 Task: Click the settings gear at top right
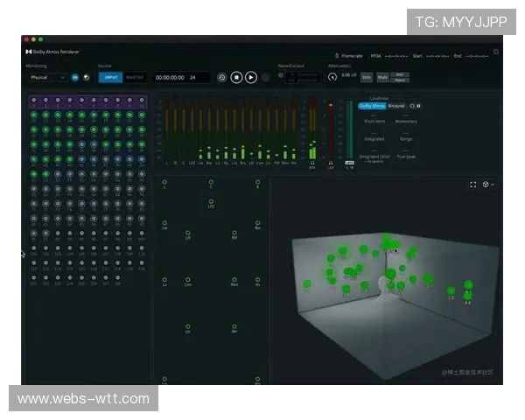pyautogui.click(x=496, y=52)
